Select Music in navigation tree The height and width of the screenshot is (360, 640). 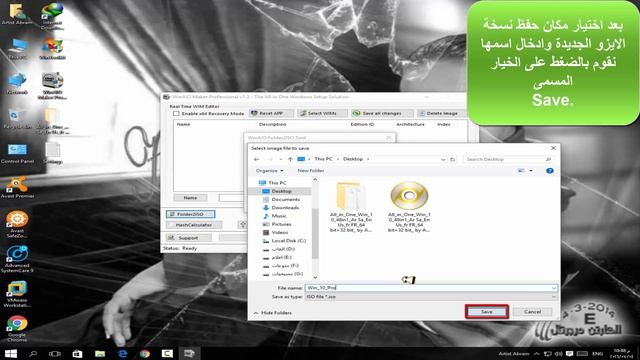click(x=279, y=216)
